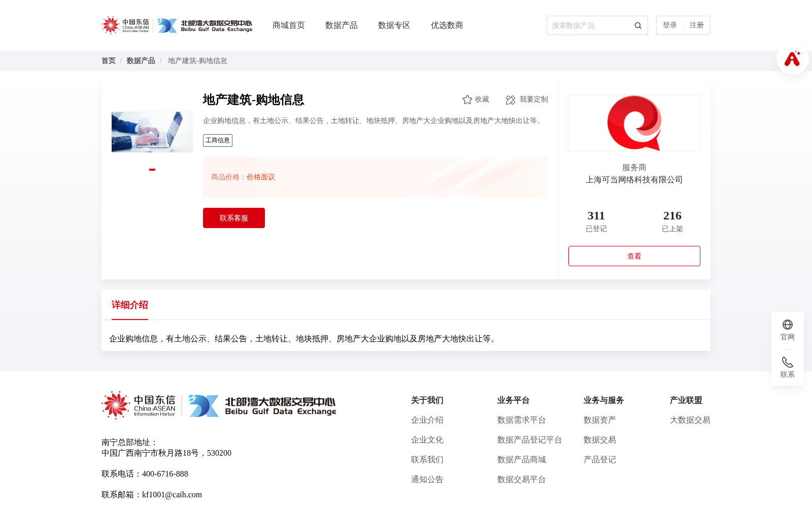Open footer link 数据产品登记平台

[530, 440]
